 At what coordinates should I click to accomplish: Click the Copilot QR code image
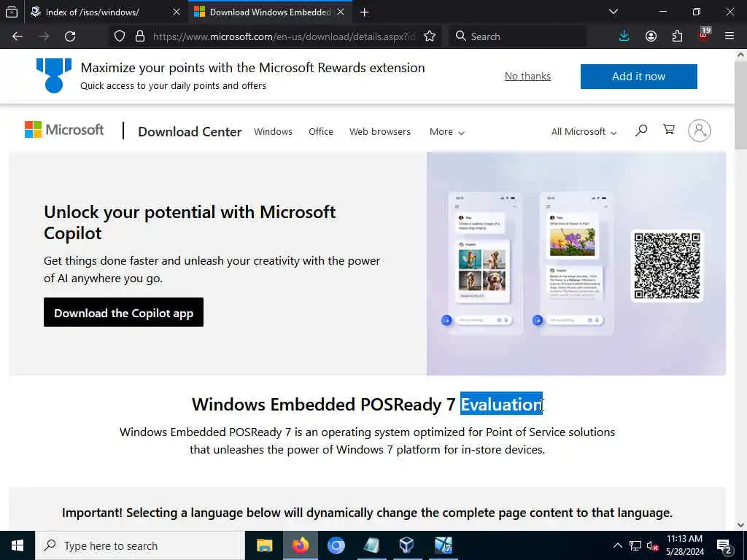(x=667, y=265)
